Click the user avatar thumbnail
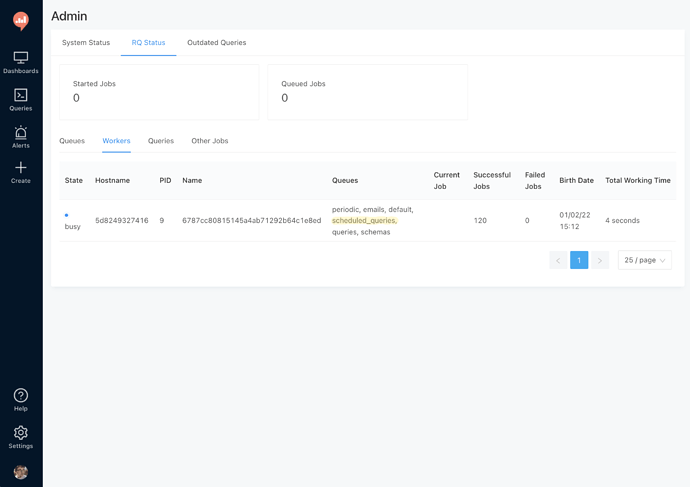 tap(21, 472)
